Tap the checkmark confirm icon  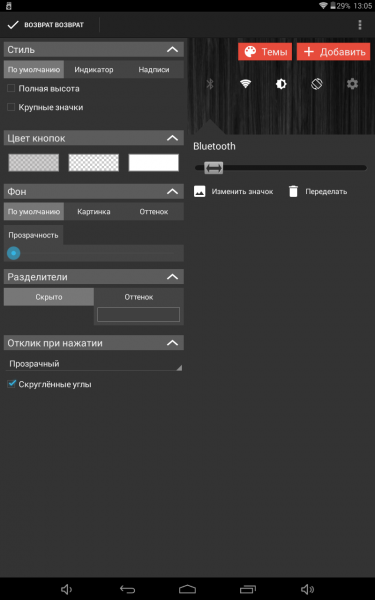13,25
